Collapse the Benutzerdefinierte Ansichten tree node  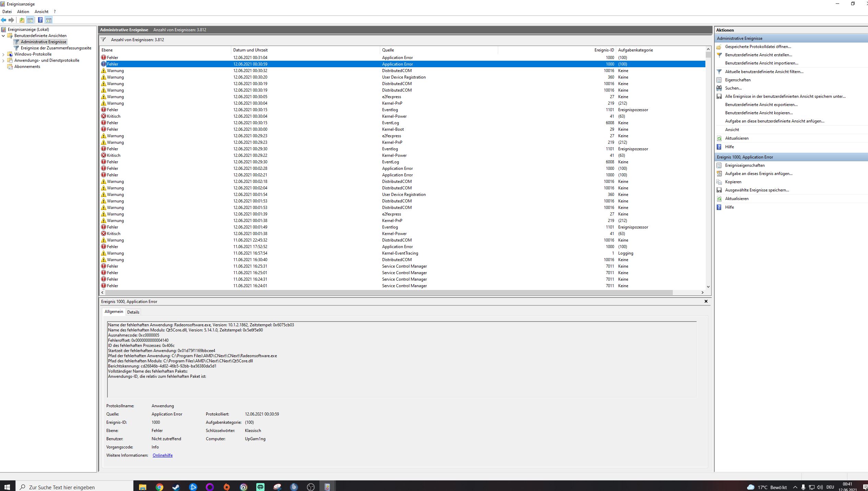click(3, 36)
